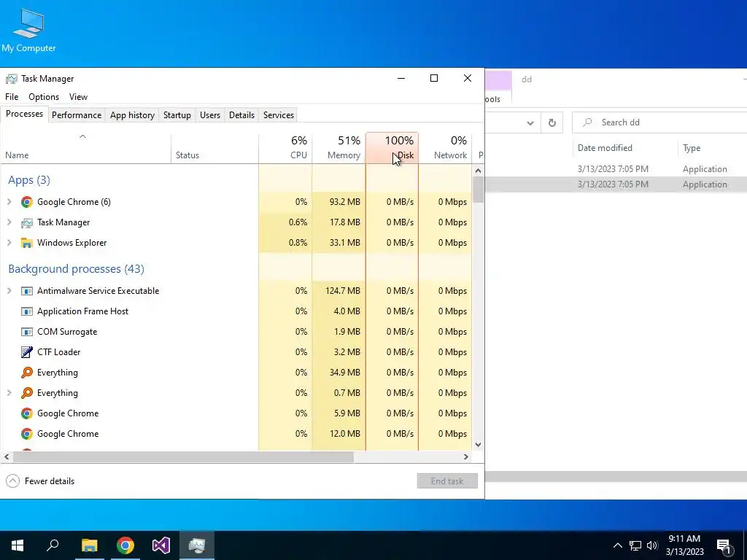
Task: Expand Antimalware Service Executable row
Action: [x=9, y=291]
